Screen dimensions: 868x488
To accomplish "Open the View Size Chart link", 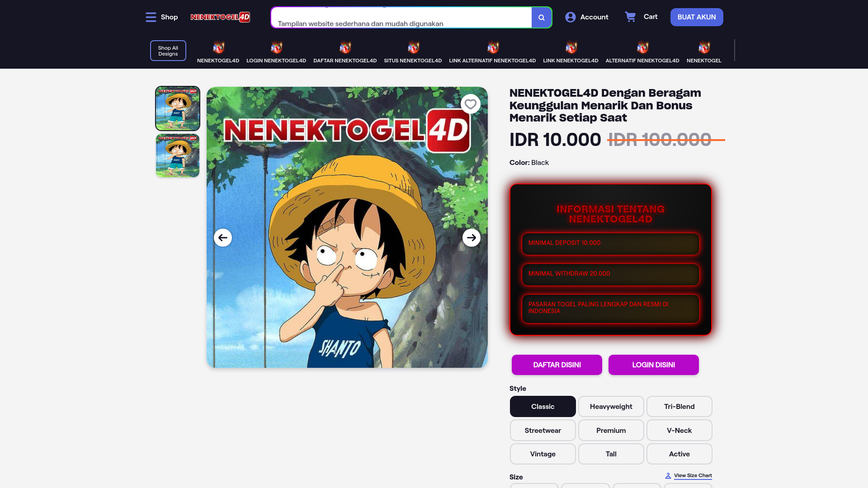I will (x=693, y=475).
